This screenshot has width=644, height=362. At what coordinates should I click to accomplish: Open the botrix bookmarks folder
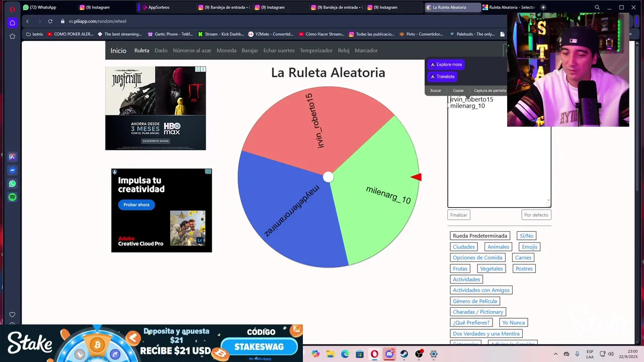coord(34,34)
